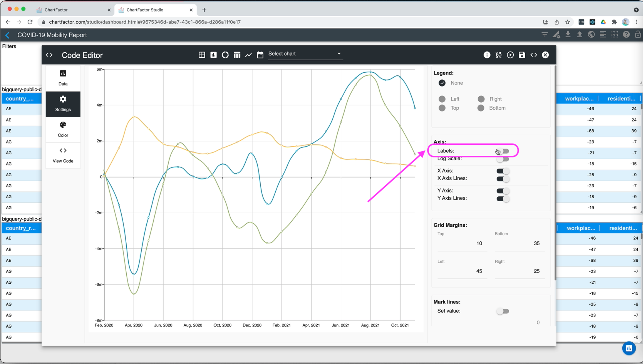Open the filter list icon in top bar
Viewport: 643px width, 364px height.
click(x=544, y=35)
